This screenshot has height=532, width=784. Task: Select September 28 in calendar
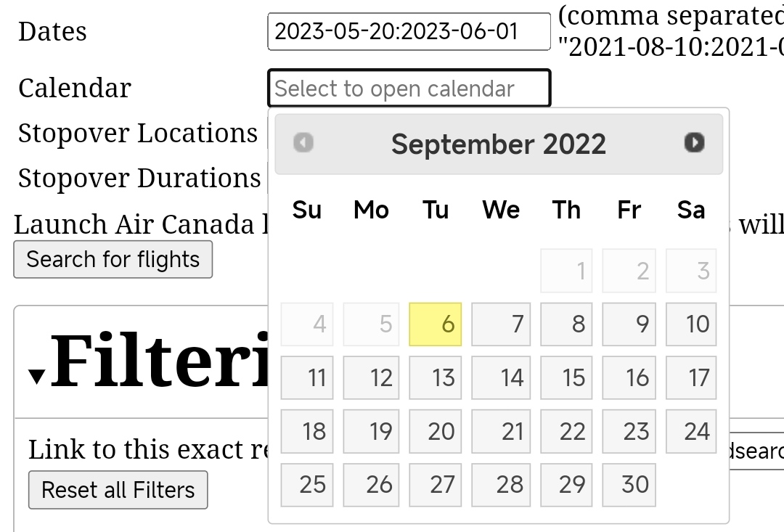click(501, 485)
